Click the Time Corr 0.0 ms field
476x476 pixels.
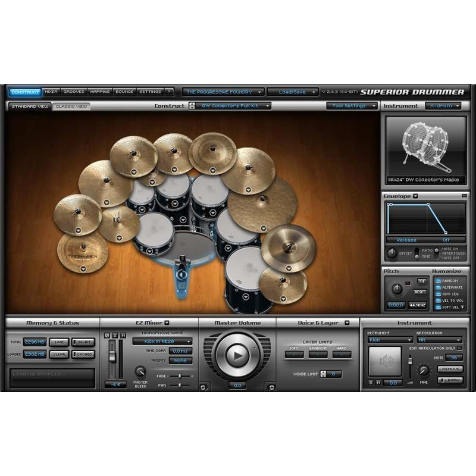pyautogui.click(x=180, y=351)
